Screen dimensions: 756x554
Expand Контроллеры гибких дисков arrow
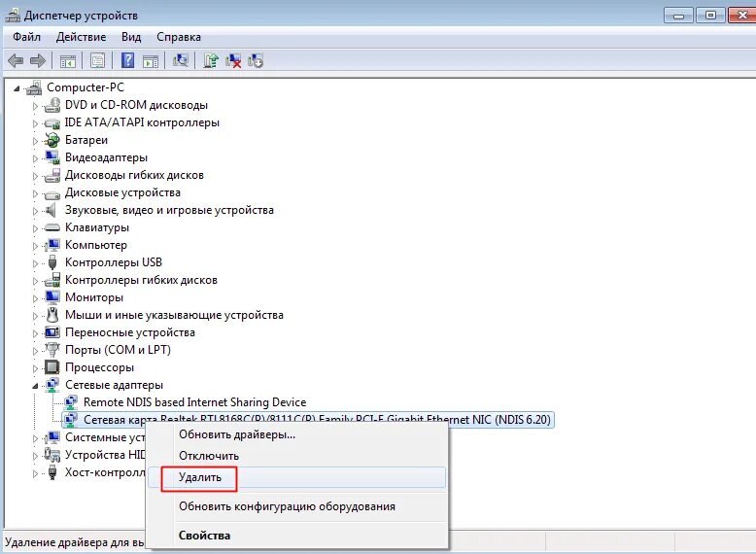tap(35, 281)
